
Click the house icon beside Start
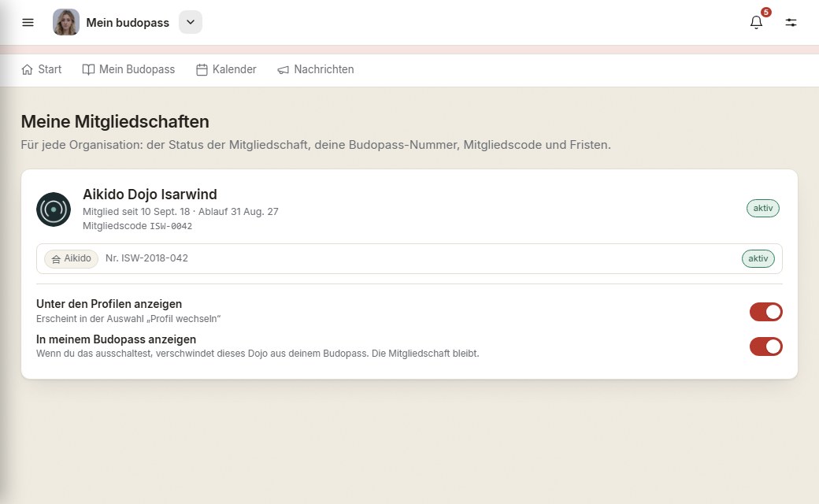click(27, 69)
